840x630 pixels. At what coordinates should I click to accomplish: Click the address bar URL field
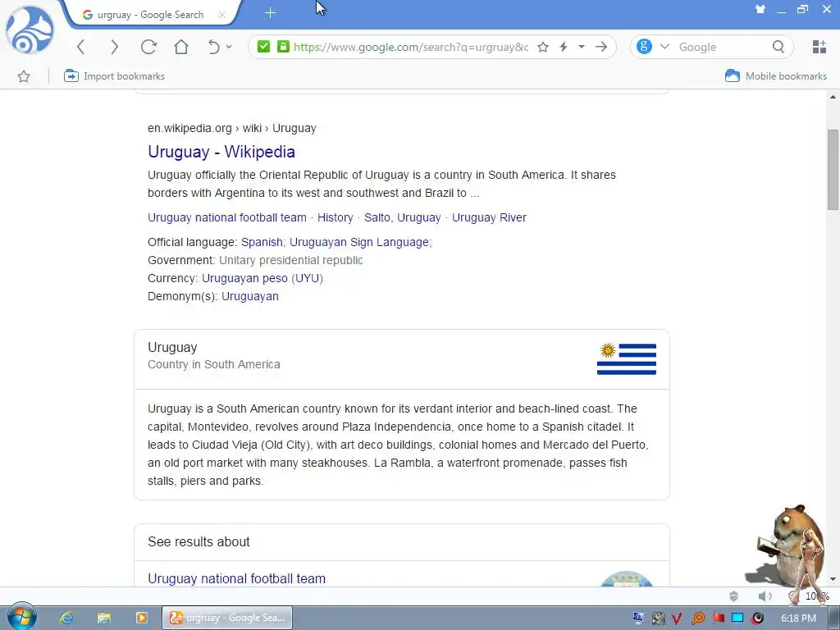point(411,47)
